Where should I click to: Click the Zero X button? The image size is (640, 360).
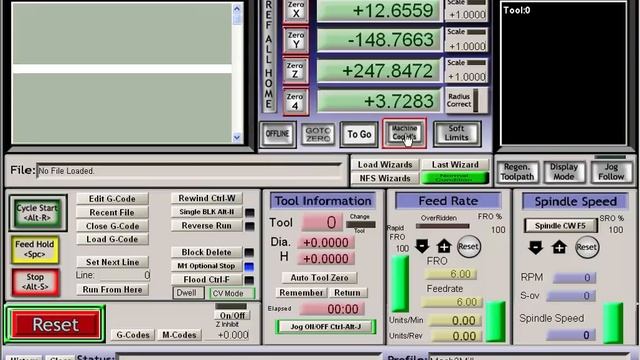pyautogui.click(x=296, y=10)
